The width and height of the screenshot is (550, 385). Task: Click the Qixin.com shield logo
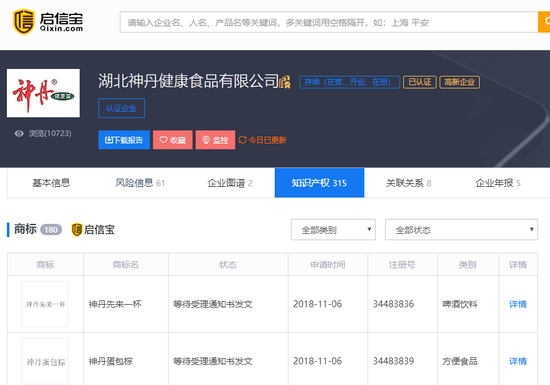(24, 22)
